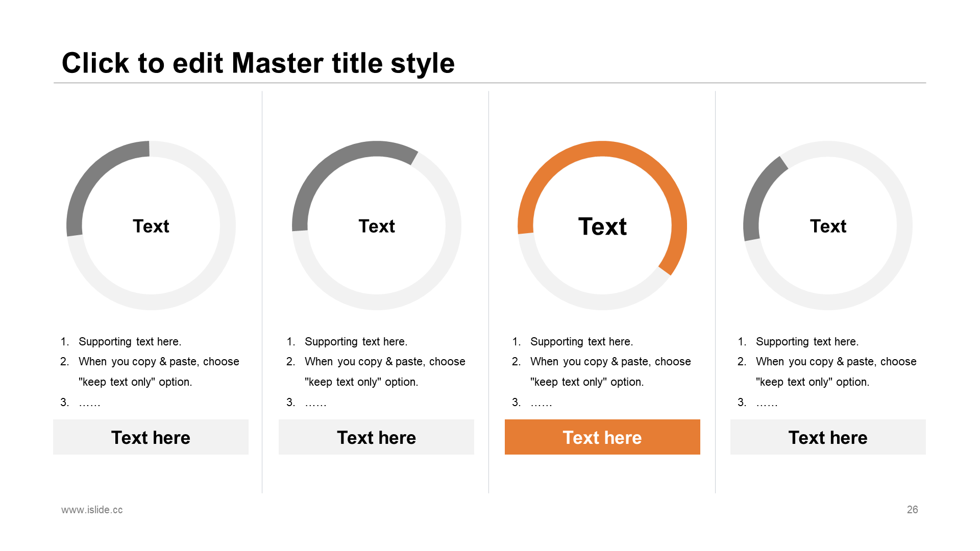
Task: Select the 'Text' label inside the first donut
Action: pos(151,226)
